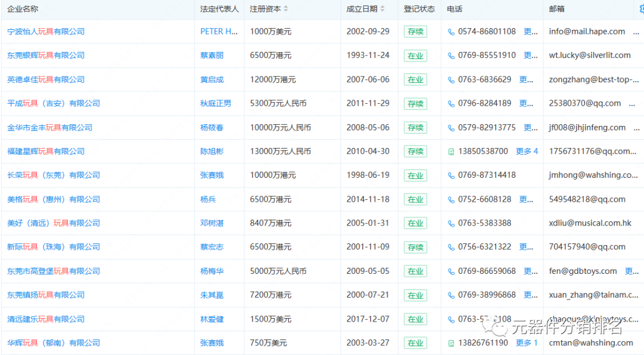Expand more emails after fen@gdbtoys.com
This screenshot has height=355, width=644.
pyautogui.click(x=631, y=271)
